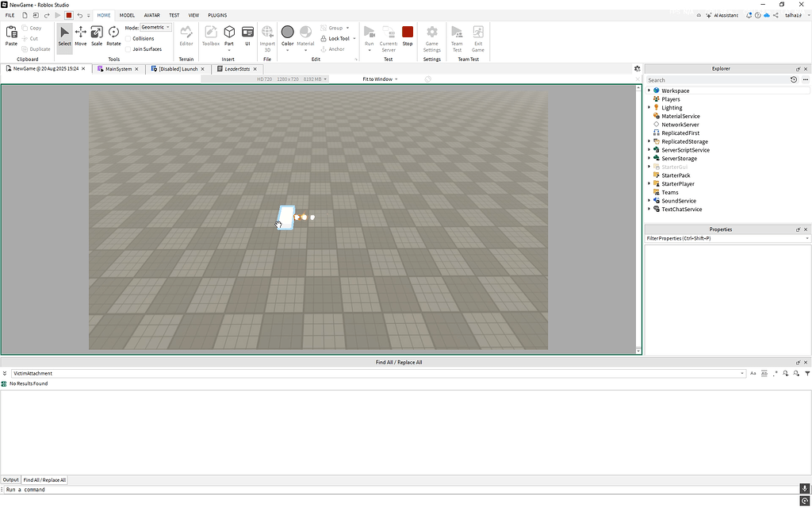Open the Mode Geometric dropdown

click(x=155, y=28)
